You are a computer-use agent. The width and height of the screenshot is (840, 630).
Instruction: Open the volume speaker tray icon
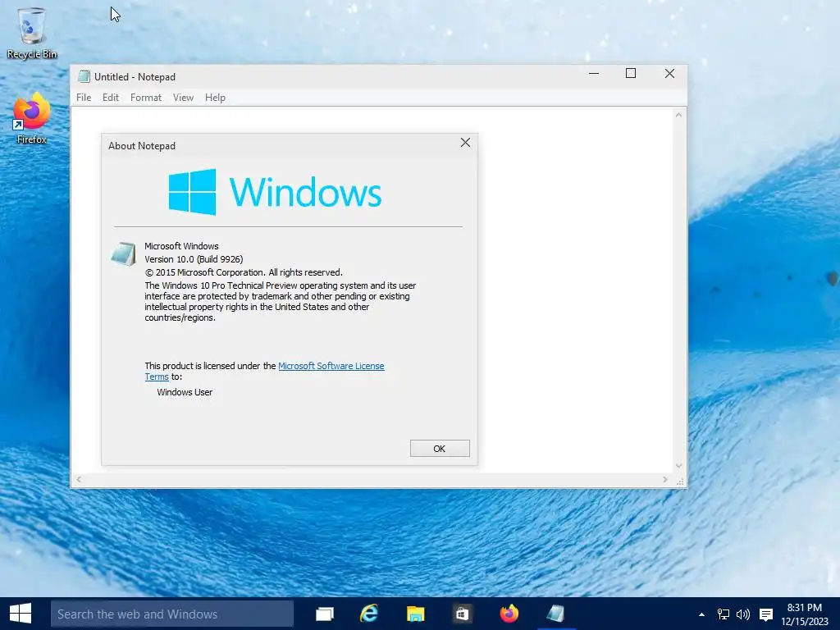(x=743, y=614)
